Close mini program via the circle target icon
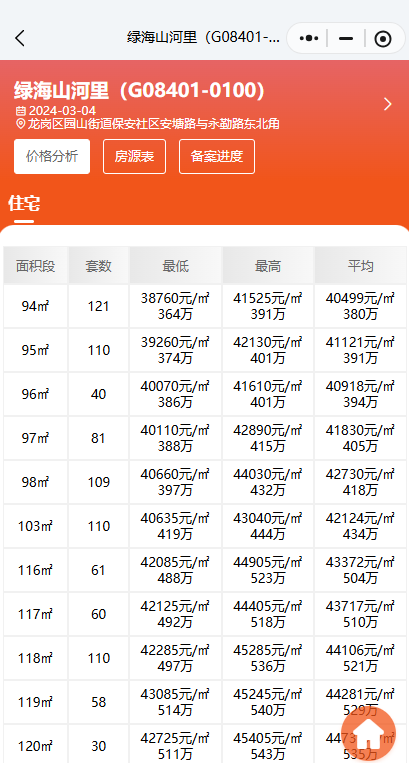 tap(383, 38)
